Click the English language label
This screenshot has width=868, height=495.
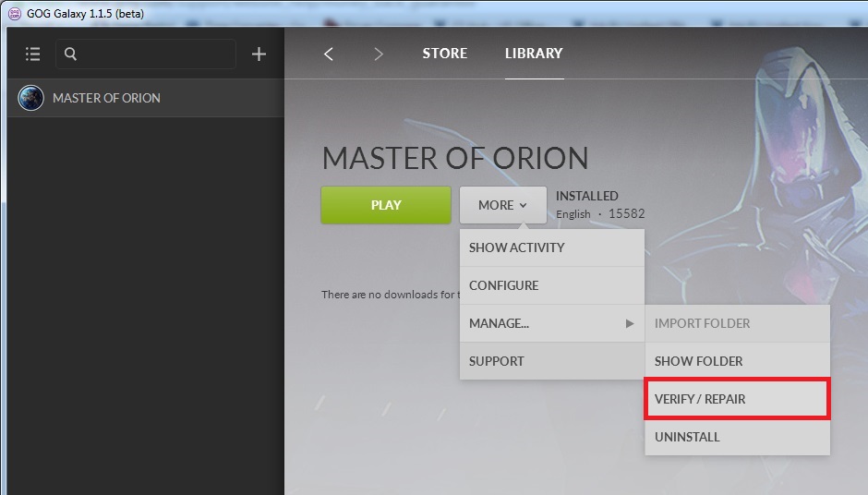point(573,214)
